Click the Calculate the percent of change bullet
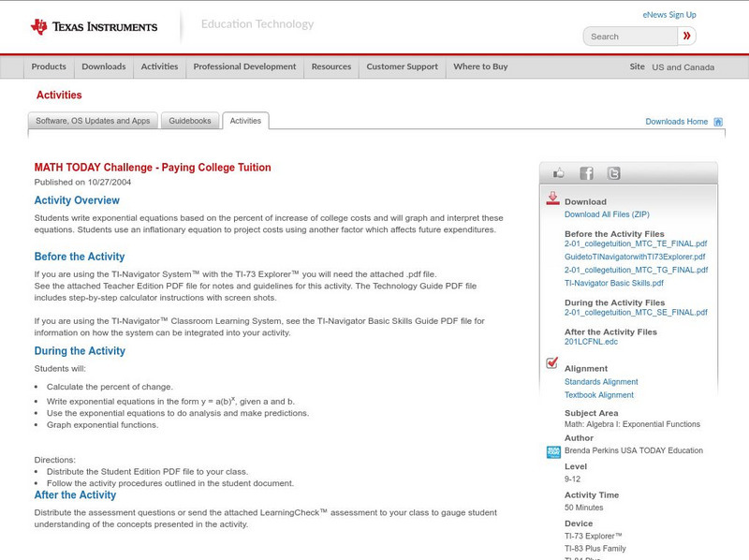 click(x=110, y=387)
